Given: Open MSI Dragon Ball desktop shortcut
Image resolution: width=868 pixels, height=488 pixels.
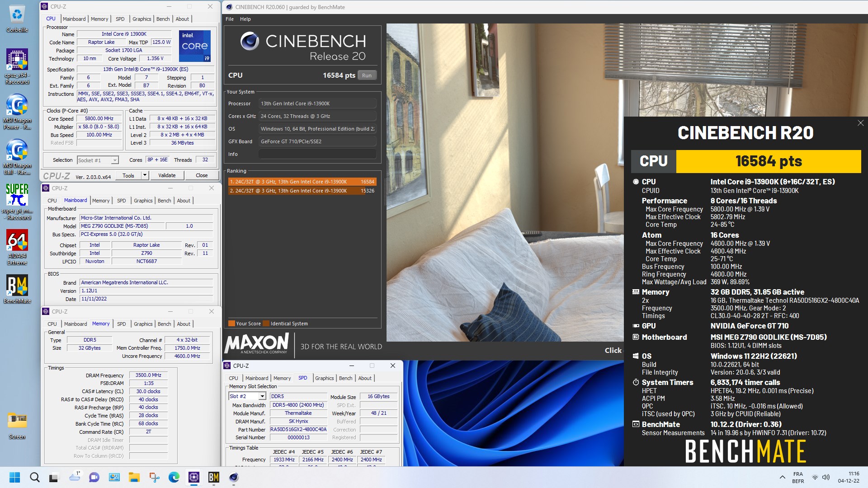Looking at the screenshot, I should pyautogui.click(x=17, y=156).
